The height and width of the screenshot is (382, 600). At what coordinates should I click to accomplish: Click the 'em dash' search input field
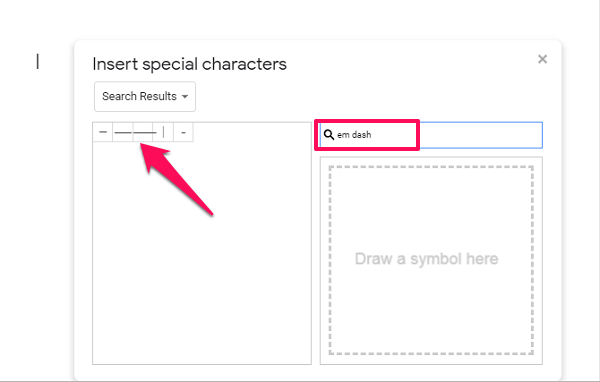[x=431, y=135]
